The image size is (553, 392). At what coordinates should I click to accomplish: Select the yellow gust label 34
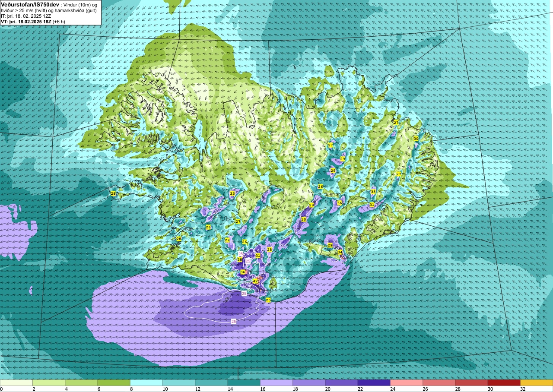(340, 252)
